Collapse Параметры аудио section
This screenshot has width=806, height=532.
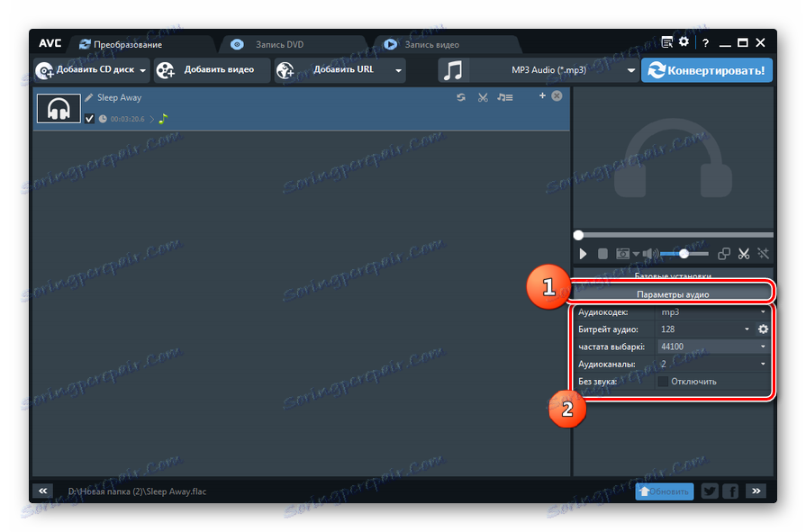673,294
